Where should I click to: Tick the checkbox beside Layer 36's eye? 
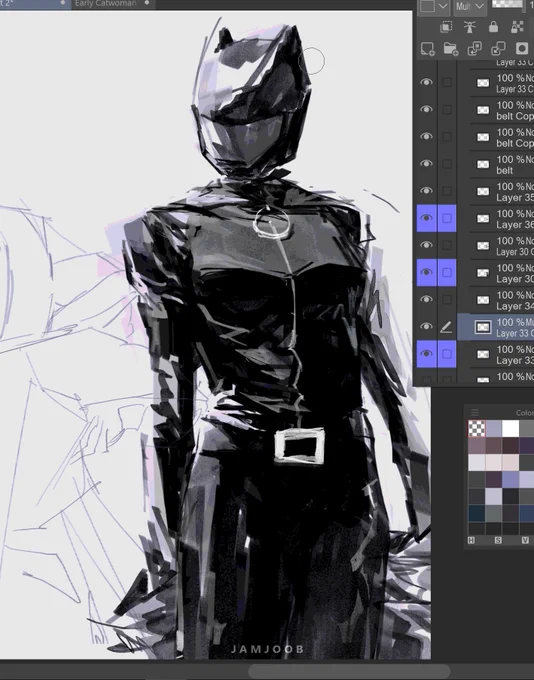447,218
